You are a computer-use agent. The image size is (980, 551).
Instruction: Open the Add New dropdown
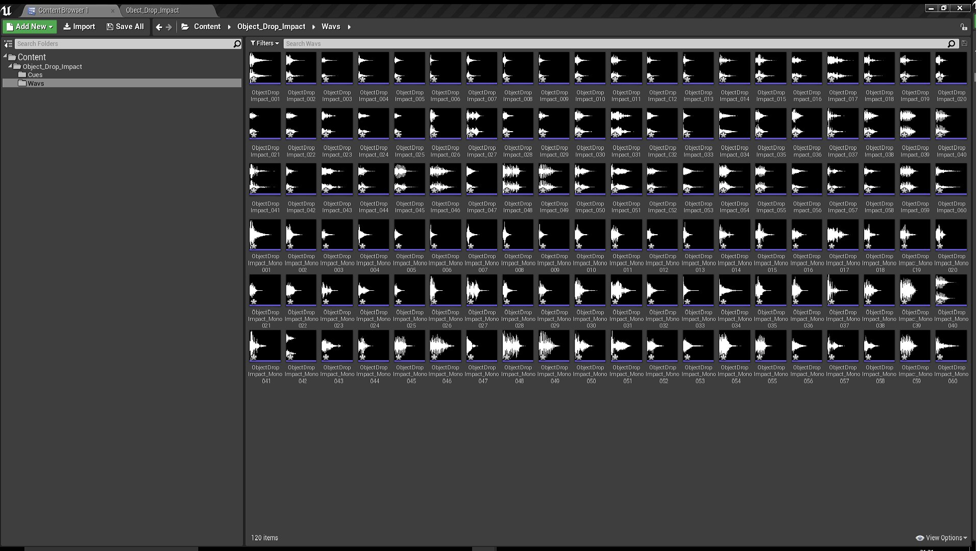(x=29, y=27)
